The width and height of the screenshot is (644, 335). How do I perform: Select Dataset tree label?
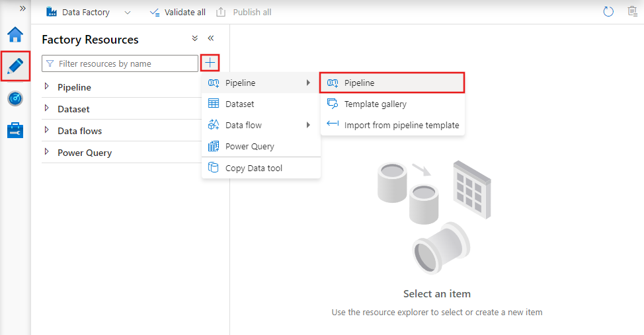[x=73, y=109]
